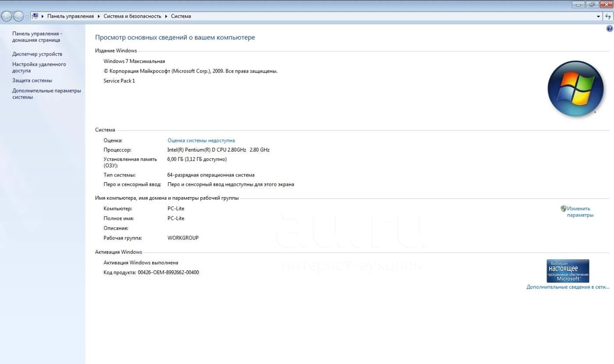
Task: Click the address bar refresh icon
Action: pos(608,17)
